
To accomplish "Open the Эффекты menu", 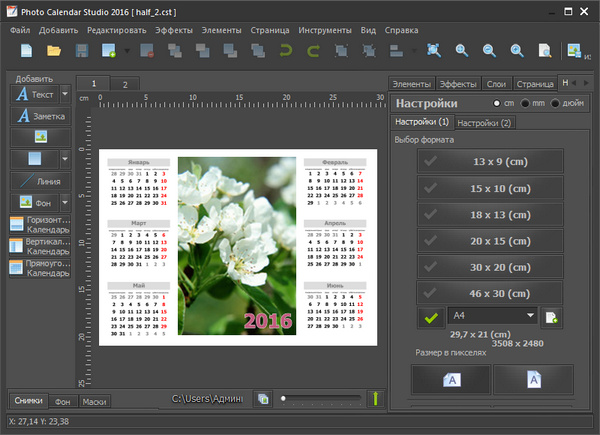I will [x=174, y=29].
